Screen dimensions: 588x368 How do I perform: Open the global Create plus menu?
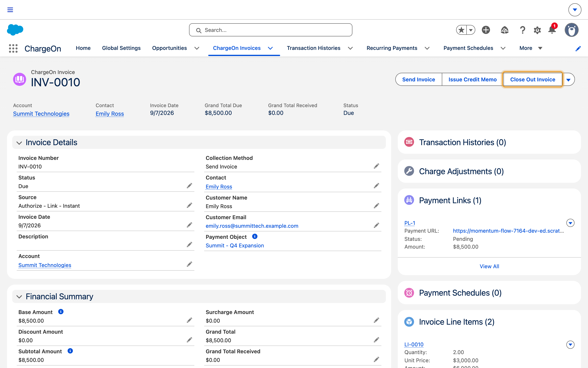click(486, 30)
